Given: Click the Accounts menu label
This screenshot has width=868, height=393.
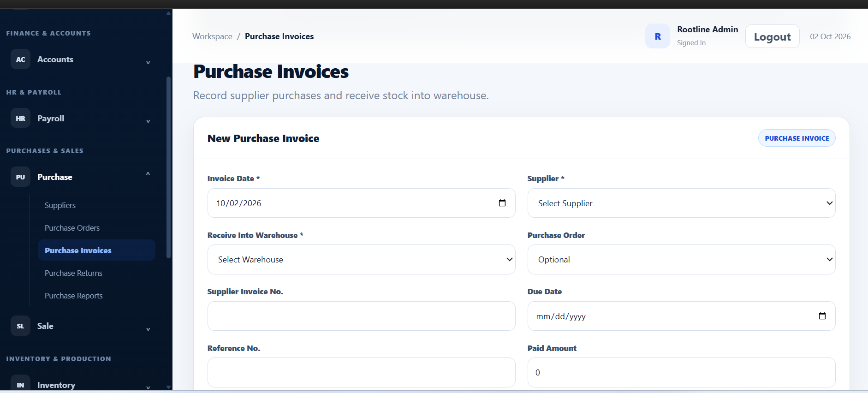Looking at the screenshot, I should 55,60.
